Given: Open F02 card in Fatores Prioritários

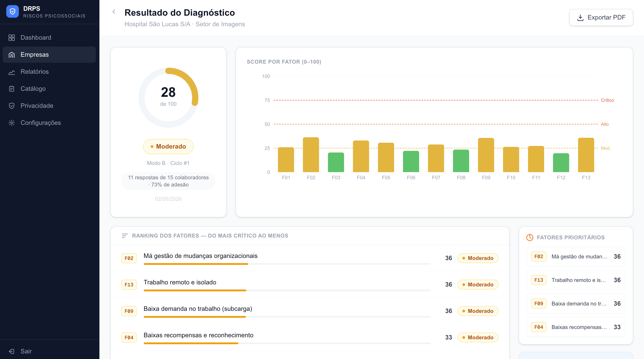Looking at the screenshot, I should 576,256.
